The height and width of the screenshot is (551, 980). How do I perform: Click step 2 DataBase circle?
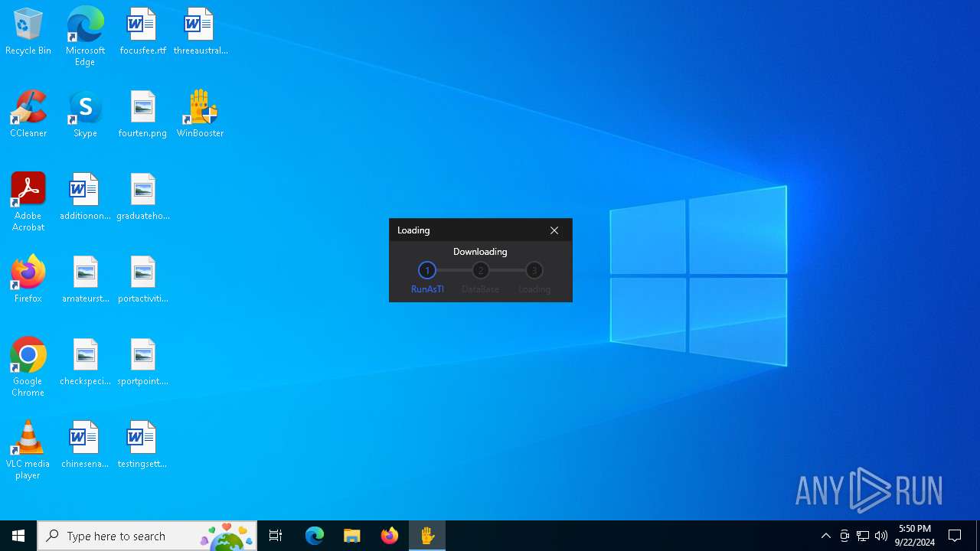pyautogui.click(x=481, y=270)
